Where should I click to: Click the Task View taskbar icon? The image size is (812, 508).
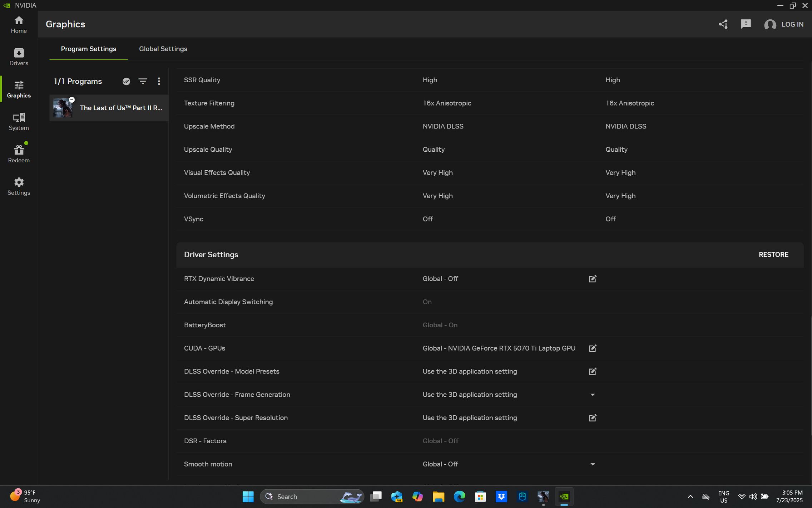[376, 497]
